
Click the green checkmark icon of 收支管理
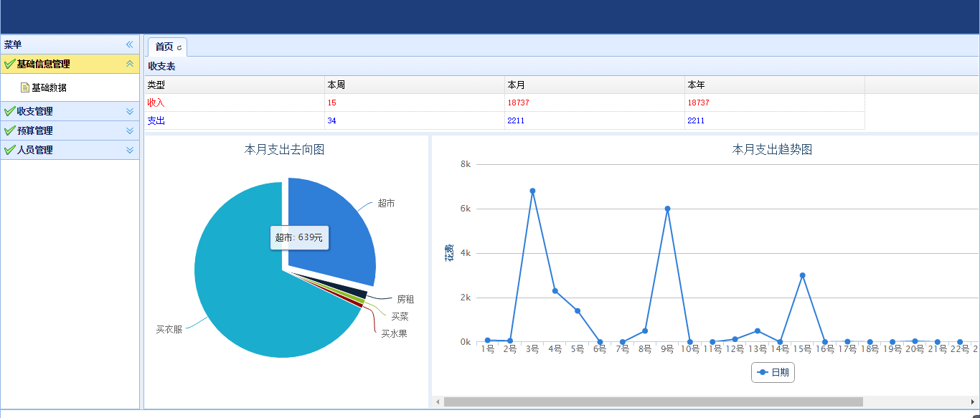(x=9, y=112)
